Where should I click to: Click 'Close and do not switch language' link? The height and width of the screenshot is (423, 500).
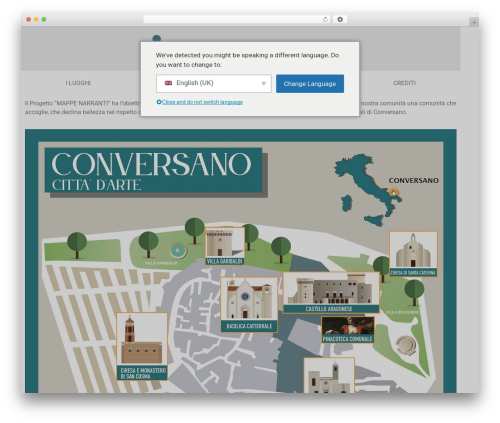coord(202,102)
